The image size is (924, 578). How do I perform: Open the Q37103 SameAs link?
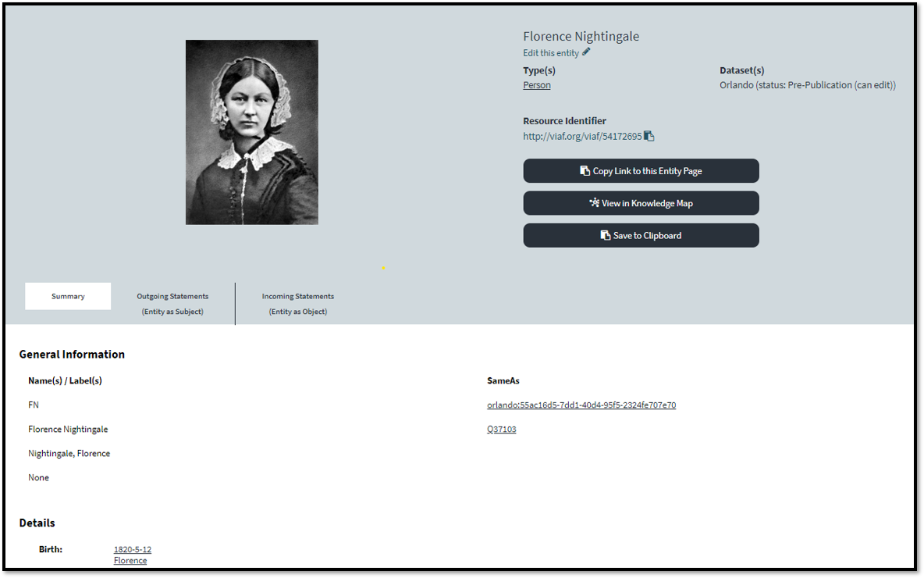point(501,430)
